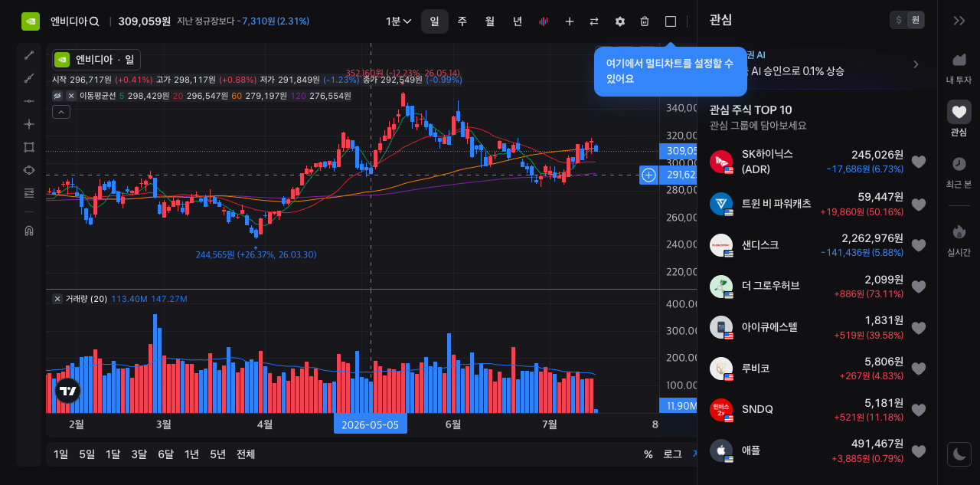Click the 엔비디아 · 일 chart legend title

tap(96, 60)
